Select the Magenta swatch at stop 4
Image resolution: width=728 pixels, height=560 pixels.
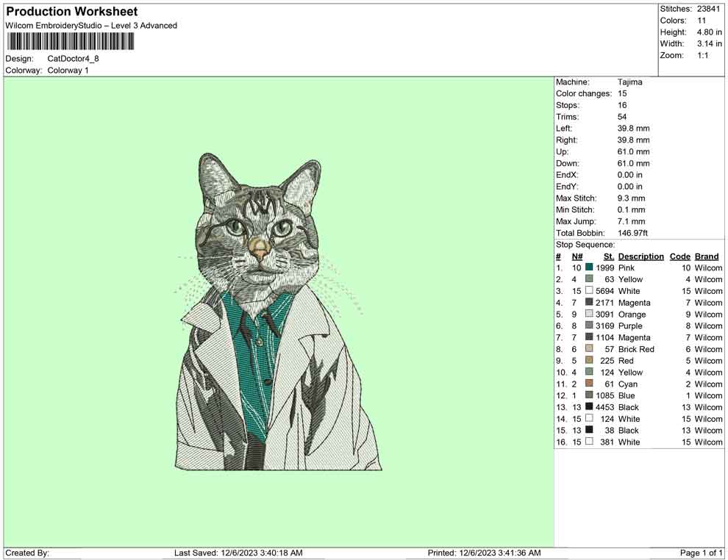pos(588,303)
